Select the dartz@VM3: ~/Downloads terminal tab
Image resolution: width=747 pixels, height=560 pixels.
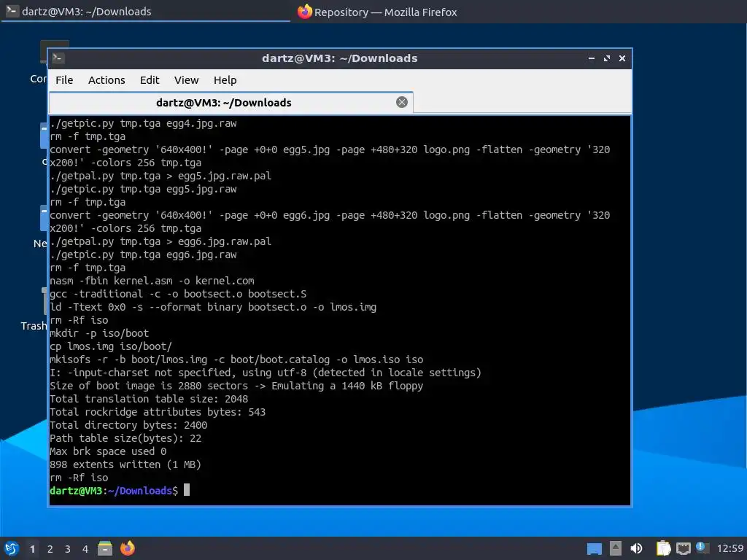pyautogui.click(x=231, y=102)
